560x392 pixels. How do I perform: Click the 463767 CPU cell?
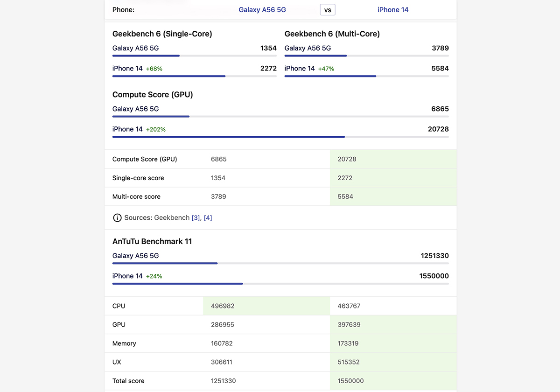[393, 306]
